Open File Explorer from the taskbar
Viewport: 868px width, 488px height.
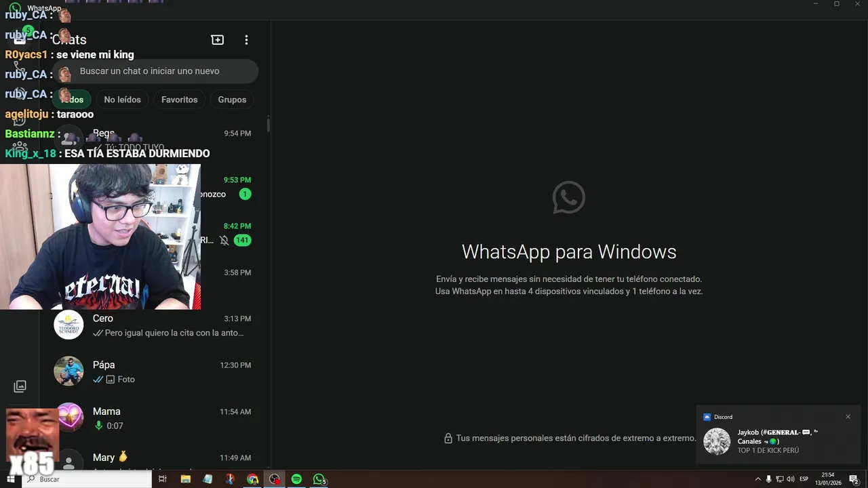(185, 479)
